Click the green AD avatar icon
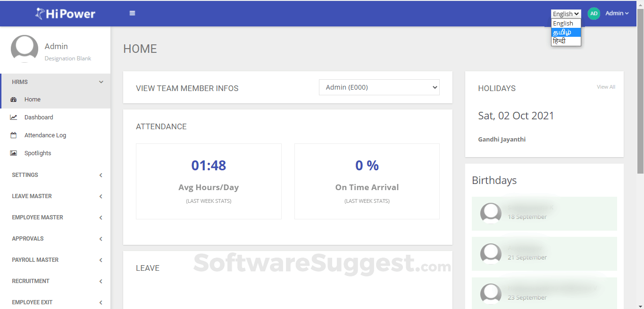 pos(594,14)
